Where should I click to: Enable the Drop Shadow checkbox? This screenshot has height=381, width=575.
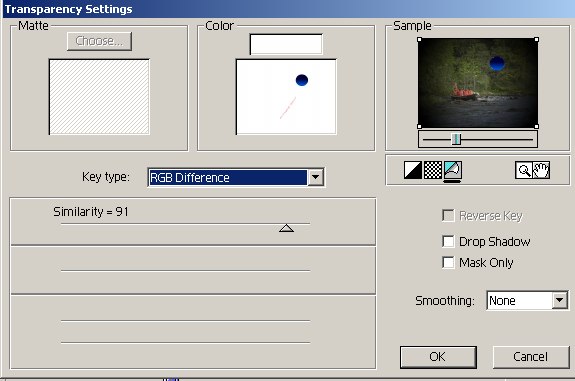click(x=448, y=241)
